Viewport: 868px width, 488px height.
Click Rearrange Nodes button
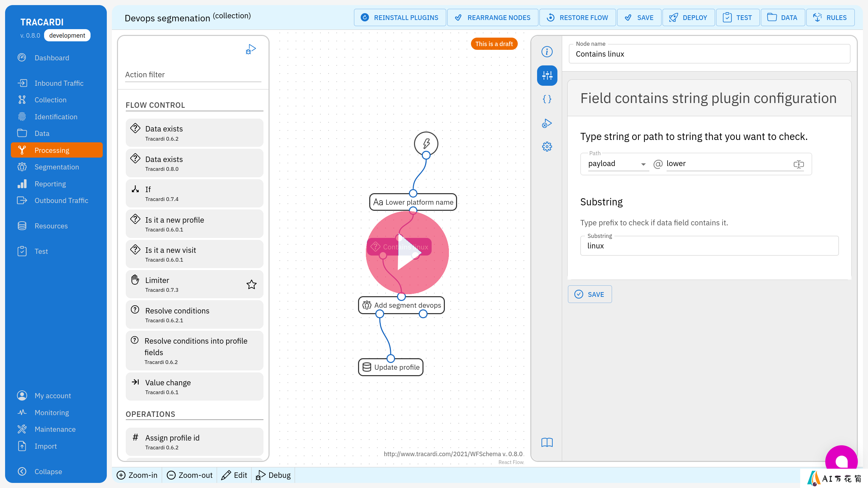[493, 18]
